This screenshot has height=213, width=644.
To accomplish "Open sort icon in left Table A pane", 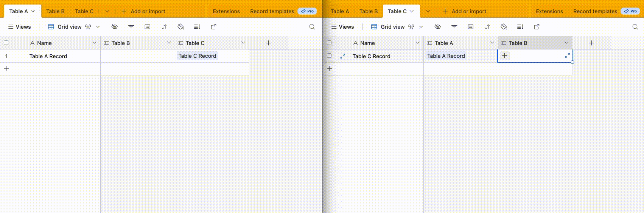I will pyautogui.click(x=164, y=27).
